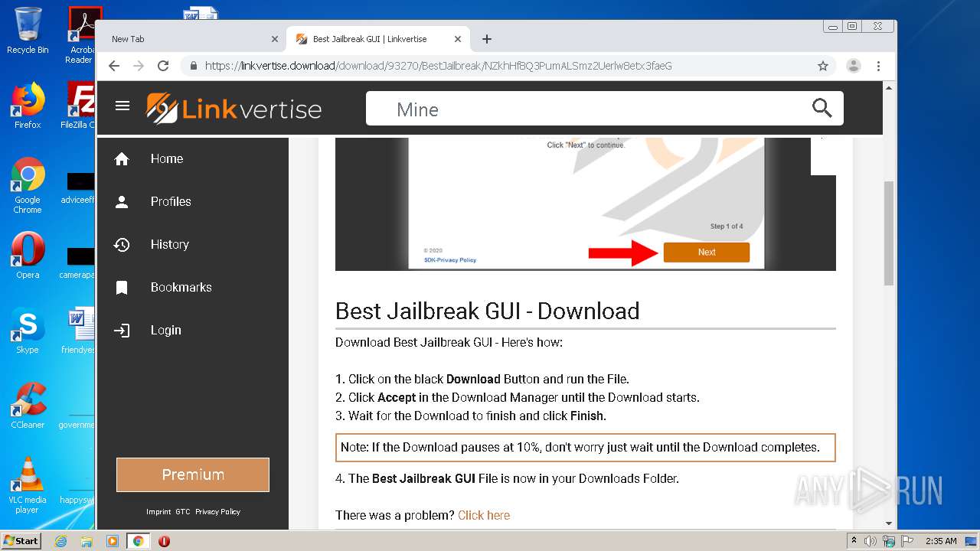
Task: Click Chrome icon in the taskbar
Action: tap(138, 541)
